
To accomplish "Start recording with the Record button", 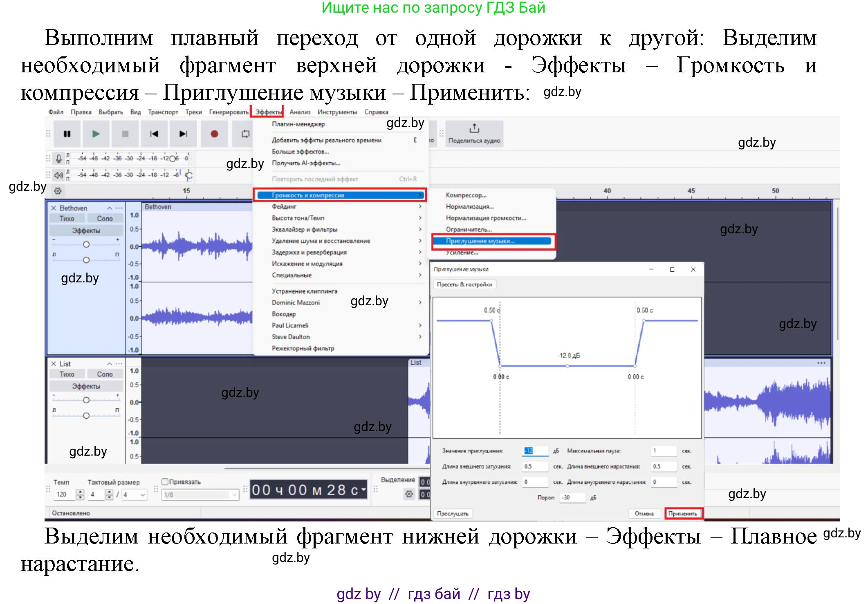I will click(x=214, y=134).
